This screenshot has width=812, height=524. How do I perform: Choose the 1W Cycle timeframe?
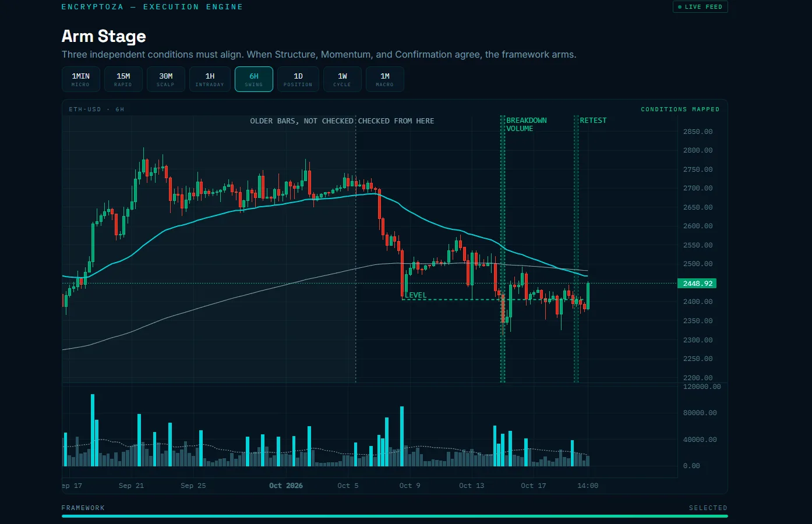343,79
